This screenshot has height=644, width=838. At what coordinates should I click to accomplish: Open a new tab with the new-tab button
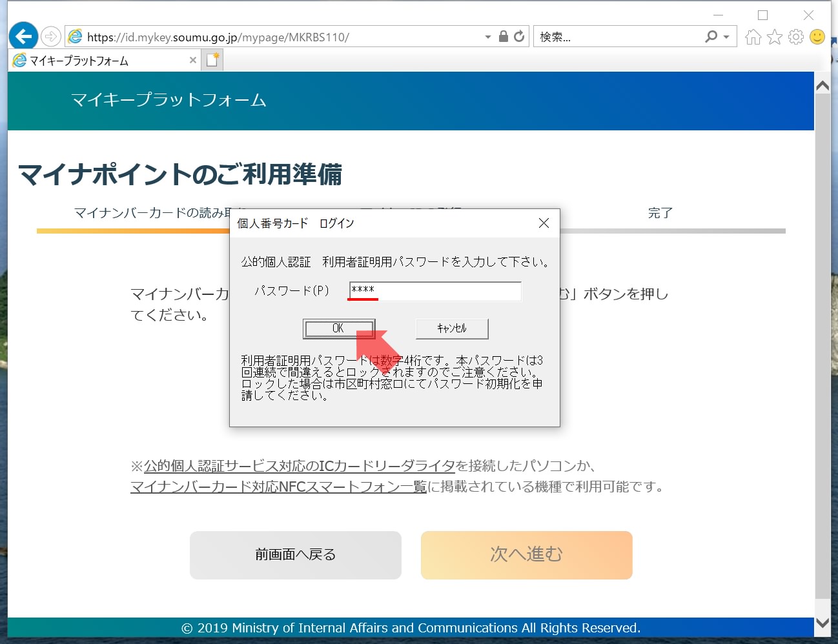(x=212, y=61)
